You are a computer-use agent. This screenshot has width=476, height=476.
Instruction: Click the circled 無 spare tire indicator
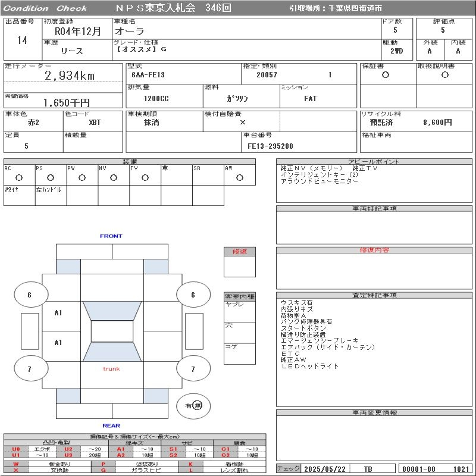(x=198, y=406)
